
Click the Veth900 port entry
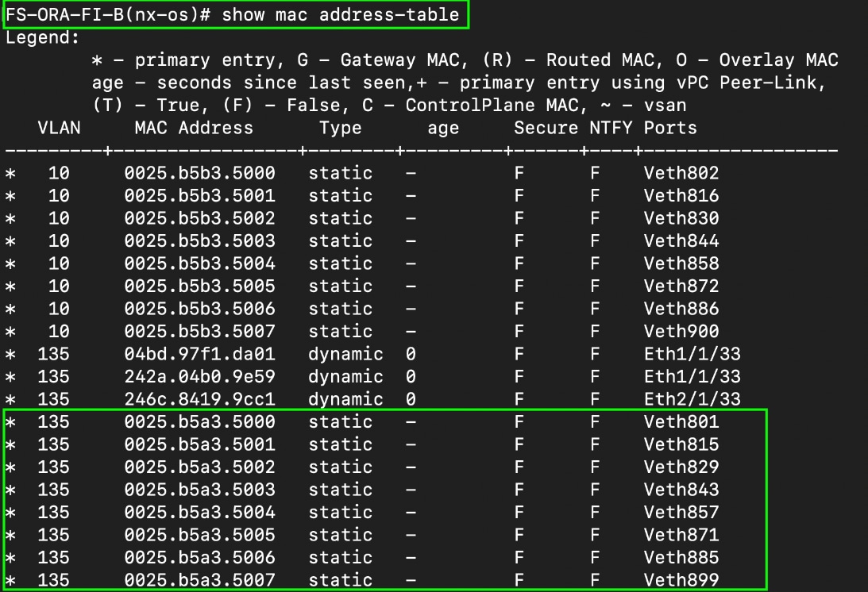681,331
